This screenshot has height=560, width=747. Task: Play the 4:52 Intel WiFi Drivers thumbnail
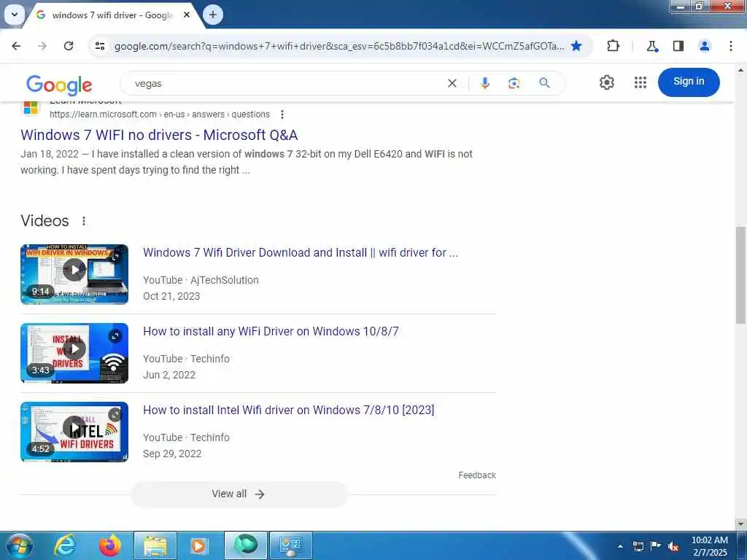pyautogui.click(x=74, y=432)
